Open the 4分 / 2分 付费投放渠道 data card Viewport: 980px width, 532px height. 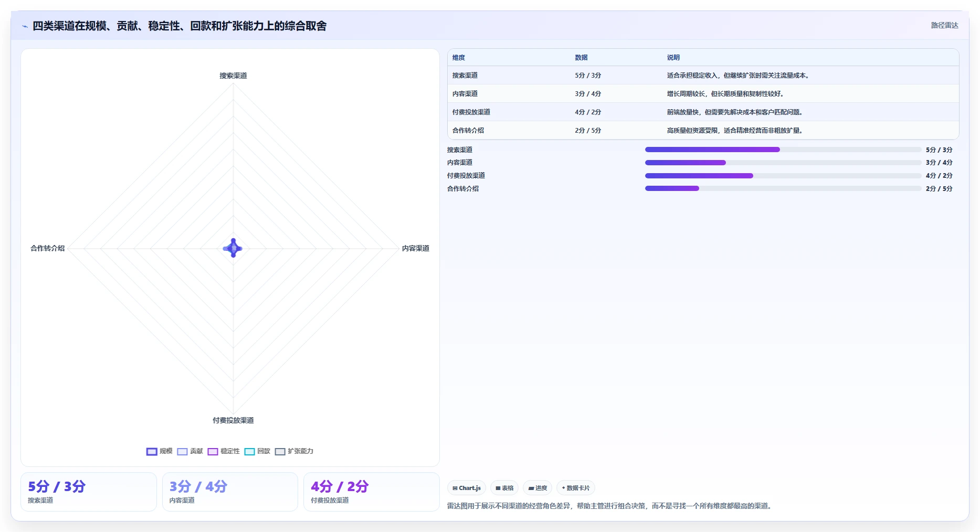click(372, 492)
